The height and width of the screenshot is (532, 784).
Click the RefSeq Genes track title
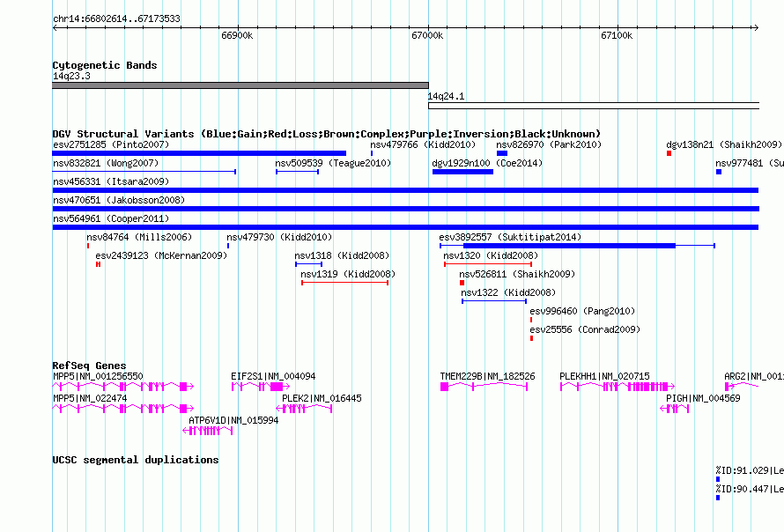coord(89,365)
